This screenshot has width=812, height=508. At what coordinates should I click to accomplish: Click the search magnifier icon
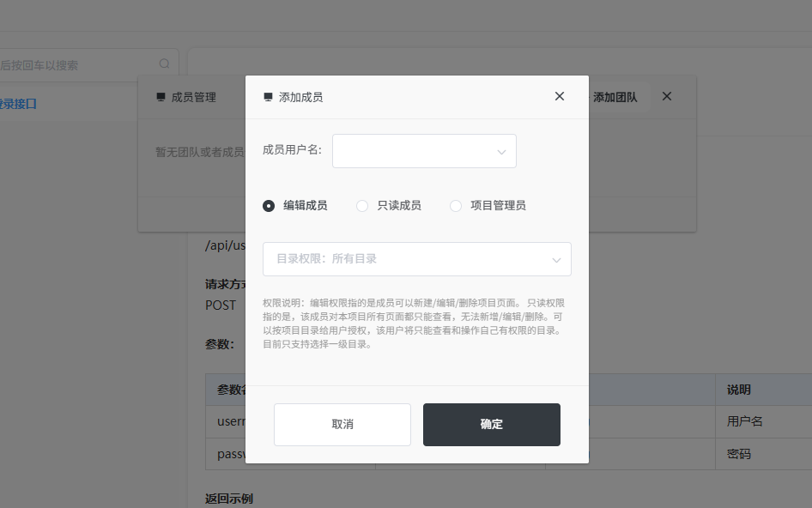(x=164, y=63)
